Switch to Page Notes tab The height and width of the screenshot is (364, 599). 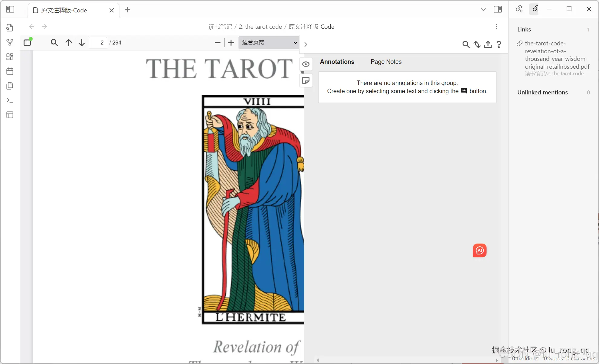[386, 62]
